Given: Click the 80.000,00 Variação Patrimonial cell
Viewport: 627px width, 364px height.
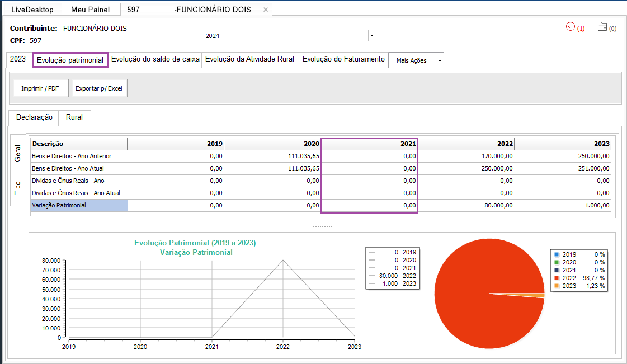Looking at the screenshot, I should coord(466,205).
